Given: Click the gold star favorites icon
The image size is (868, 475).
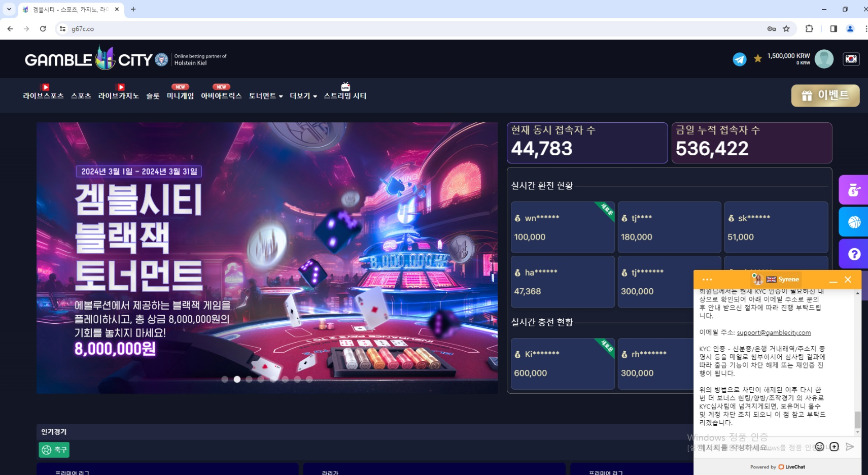Looking at the screenshot, I should pos(758,59).
